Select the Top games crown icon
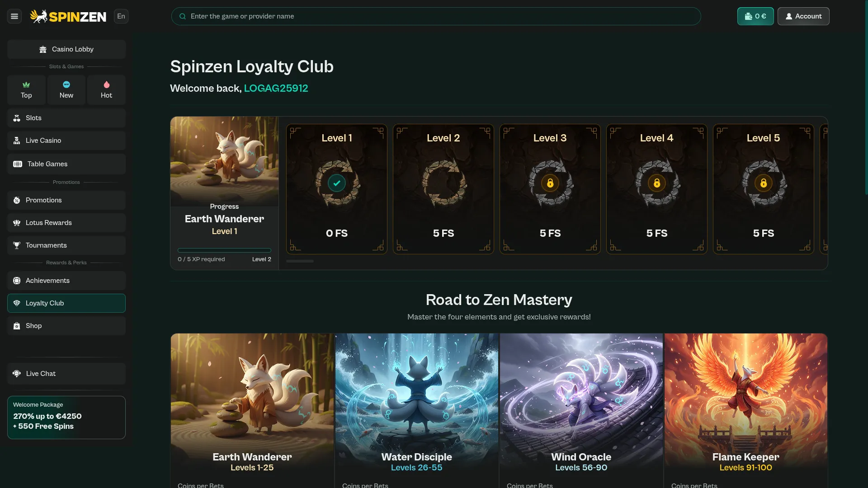Screen dimensions: 868x488 [26, 84]
